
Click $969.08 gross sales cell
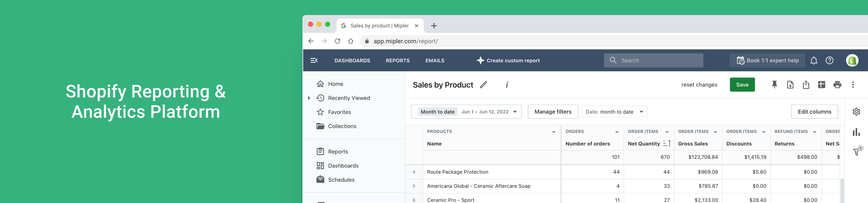(708, 172)
